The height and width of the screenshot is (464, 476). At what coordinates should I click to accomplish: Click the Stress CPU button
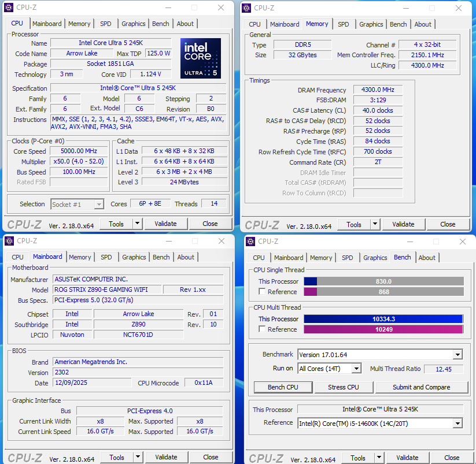click(x=344, y=387)
